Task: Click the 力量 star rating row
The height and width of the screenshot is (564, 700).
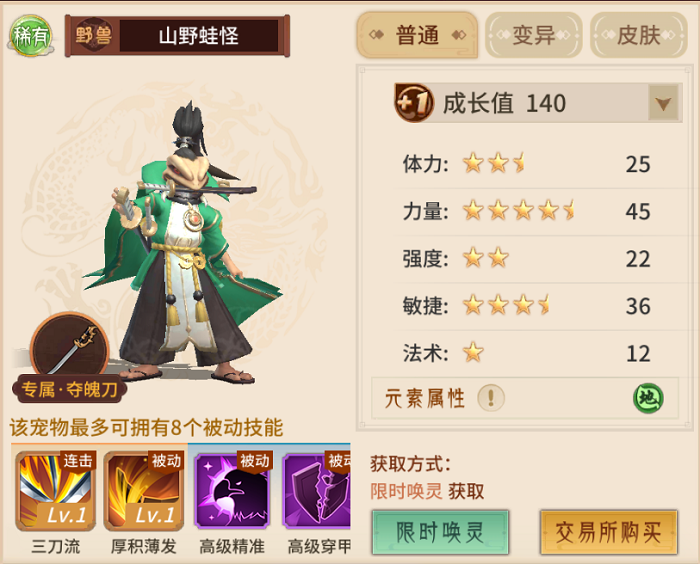Action: 527,211
